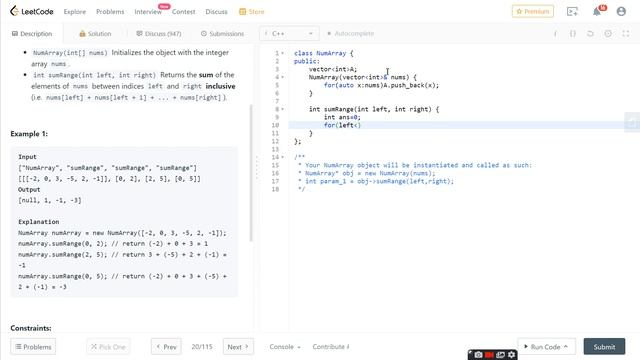Open the Discuss nav item

[216, 12]
